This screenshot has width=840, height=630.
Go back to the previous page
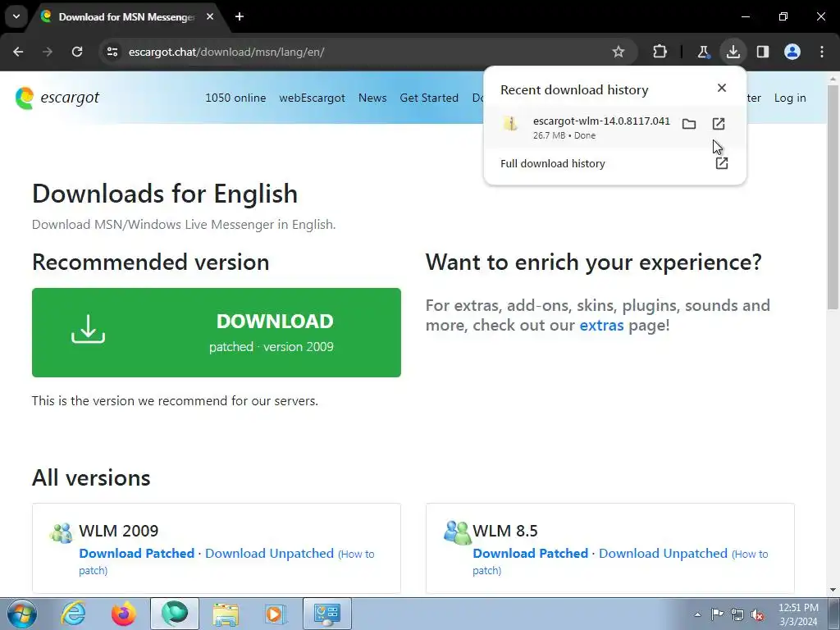[18, 52]
